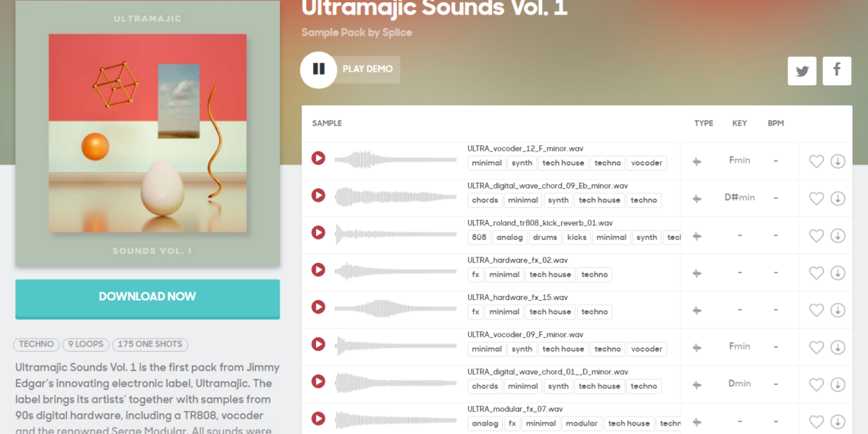Heart the ULTRA_digital_wave_chord_01__D_minor.wav sample

click(x=816, y=385)
